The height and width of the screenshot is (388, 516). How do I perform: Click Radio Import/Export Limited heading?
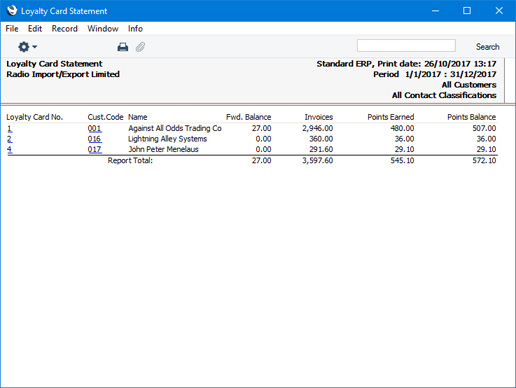63,74
